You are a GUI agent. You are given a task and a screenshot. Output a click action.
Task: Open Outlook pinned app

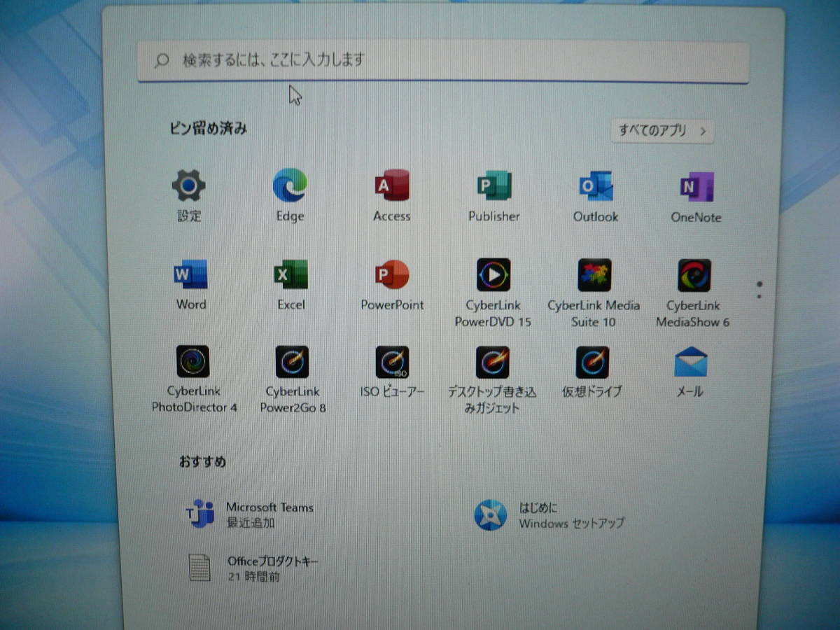click(596, 196)
